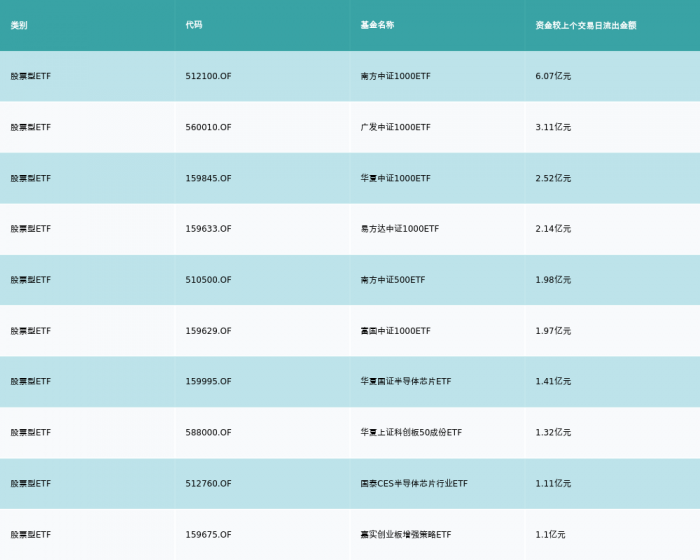
Task: Click the 基金名称 column header
Action: 377,25
